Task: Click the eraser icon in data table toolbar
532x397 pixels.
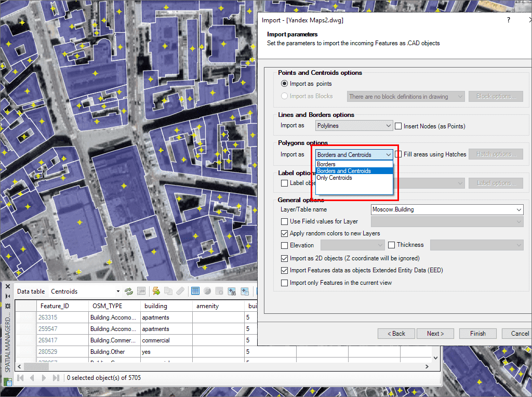Action: [180, 291]
